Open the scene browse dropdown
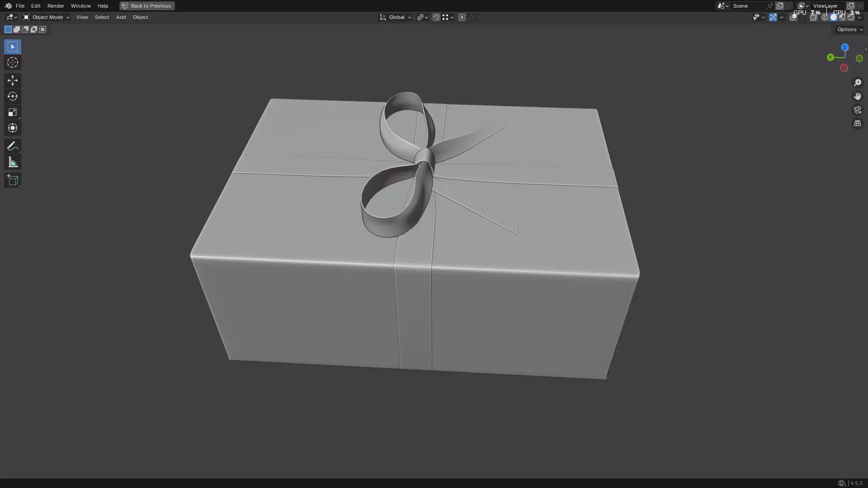Viewport: 868px width, 488px height. tap(723, 6)
